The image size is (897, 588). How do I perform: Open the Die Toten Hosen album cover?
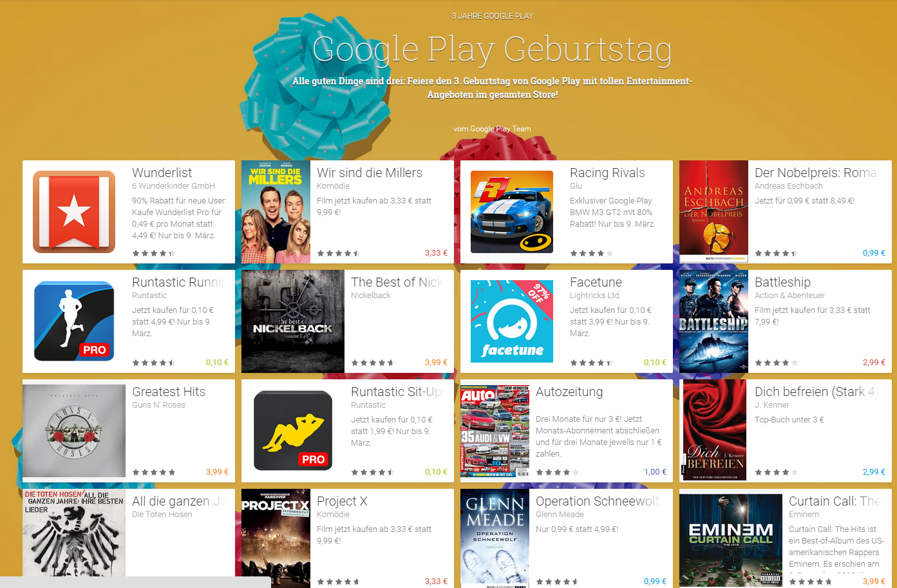(74, 533)
